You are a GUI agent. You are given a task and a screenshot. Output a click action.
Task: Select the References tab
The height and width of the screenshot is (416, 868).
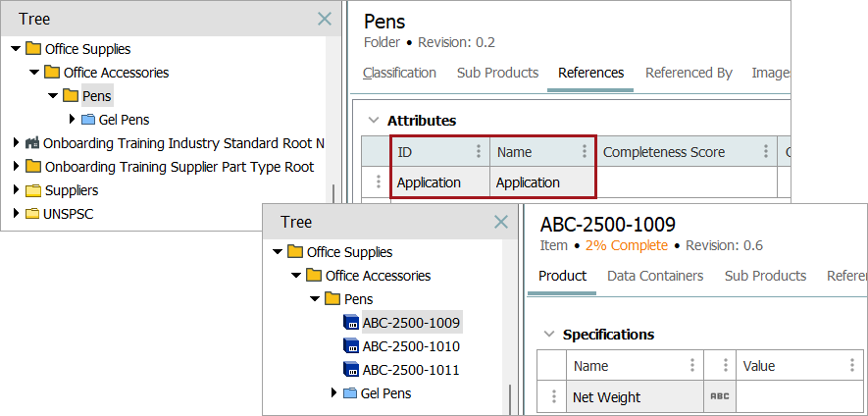pos(590,73)
